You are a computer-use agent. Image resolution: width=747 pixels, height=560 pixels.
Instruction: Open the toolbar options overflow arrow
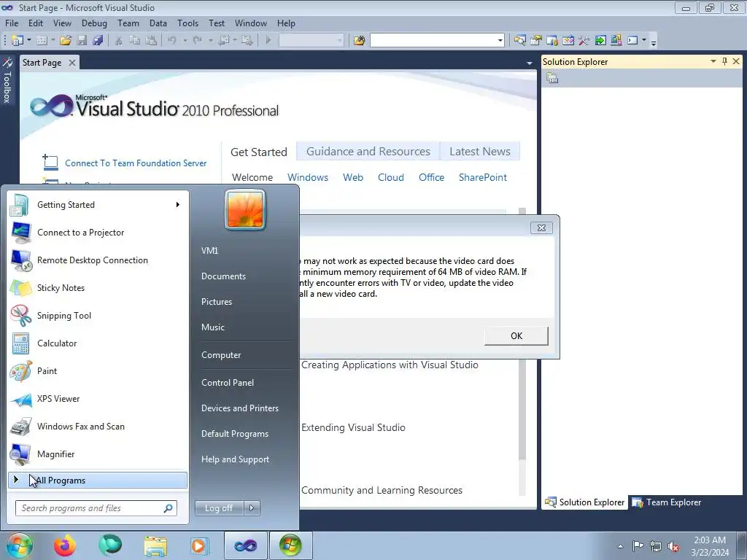(x=654, y=42)
